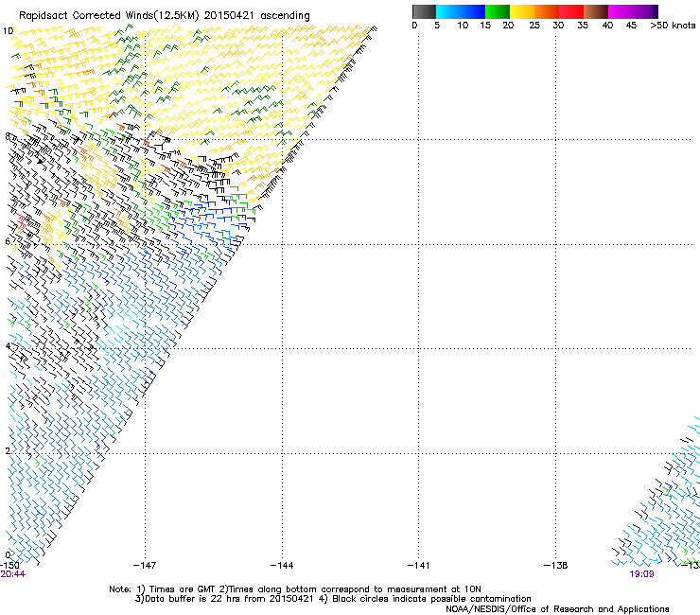Click the cyan 5-10 knots legend segment
The width and height of the screenshot is (700, 615).
(448, 11)
